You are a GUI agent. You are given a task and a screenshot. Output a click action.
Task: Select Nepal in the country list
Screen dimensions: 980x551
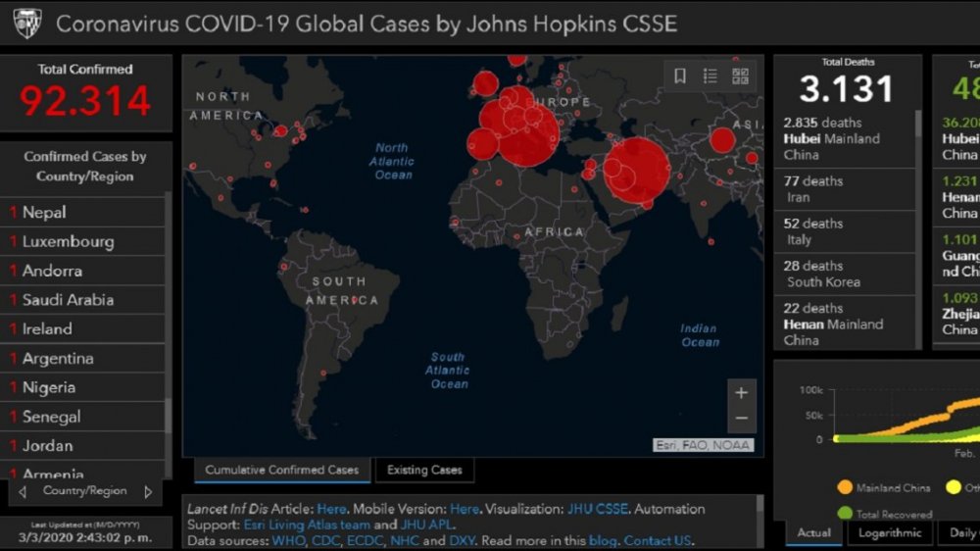click(x=82, y=213)
